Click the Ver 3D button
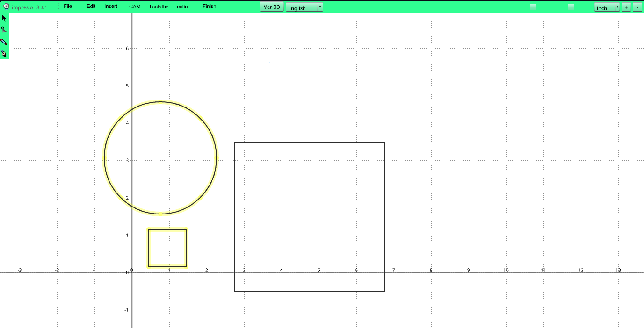The width and height of the screenshot is (644, 328). (271, 7)
